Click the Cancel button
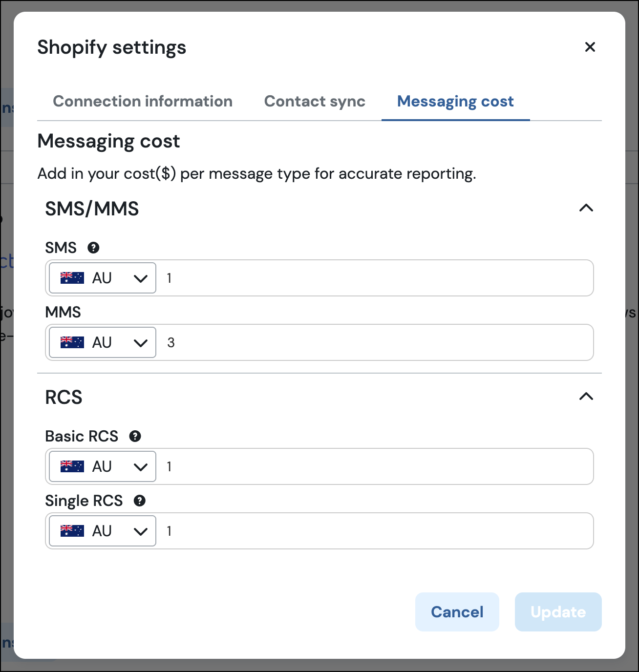Viewport: 639px width, 672px height. click(457, 612)
